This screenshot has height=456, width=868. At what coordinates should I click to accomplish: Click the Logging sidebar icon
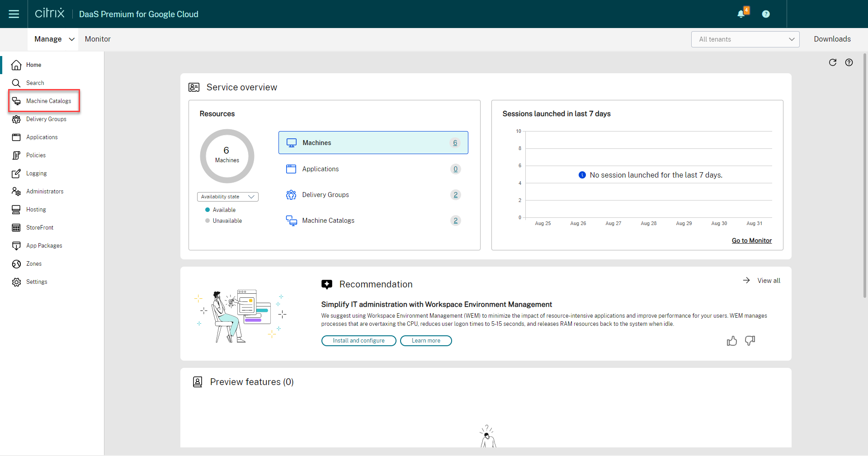(16, 173)
